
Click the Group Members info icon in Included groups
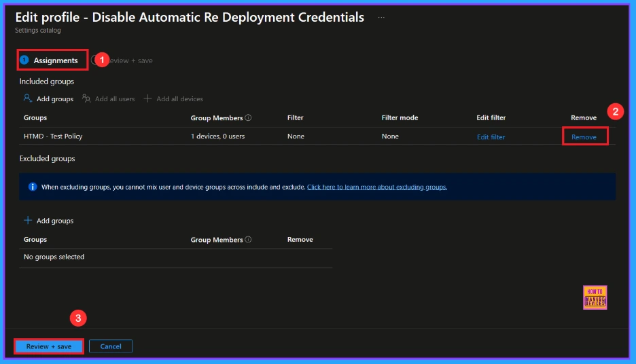click(248, 118)
